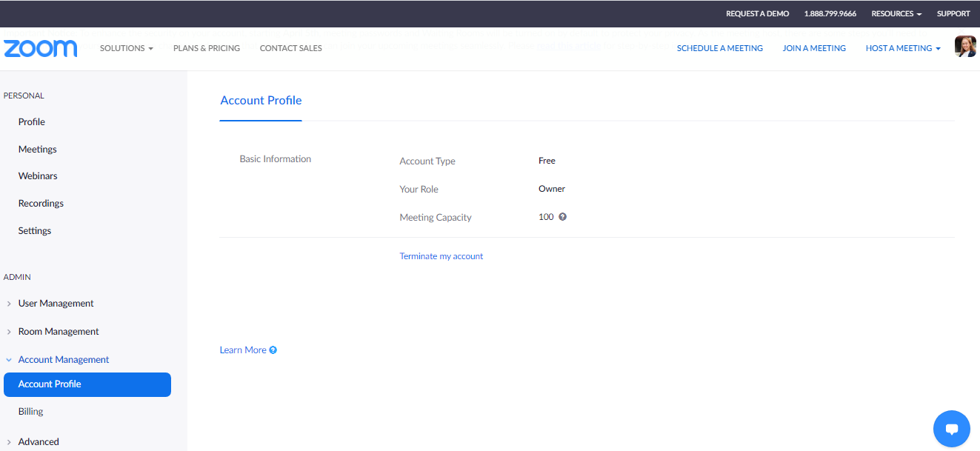Click the Your Role value Owner
This screenshot has width=980, height=451.
[x=552, y=189]
